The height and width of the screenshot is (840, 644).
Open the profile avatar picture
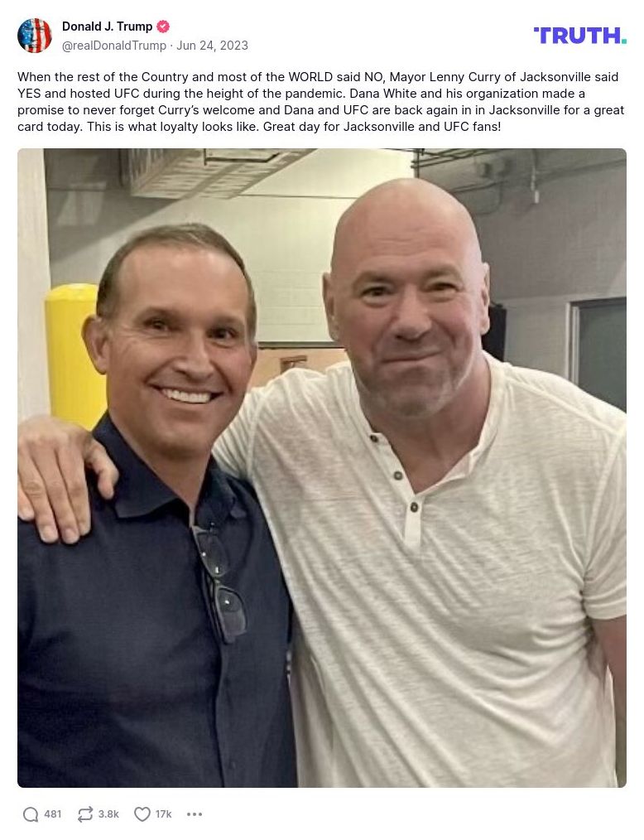35,36
